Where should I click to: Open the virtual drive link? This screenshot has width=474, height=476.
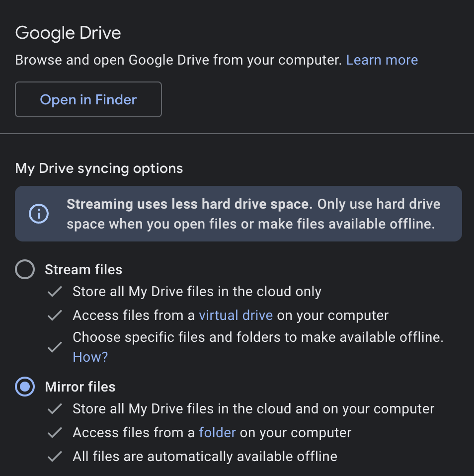pos(236,315)
